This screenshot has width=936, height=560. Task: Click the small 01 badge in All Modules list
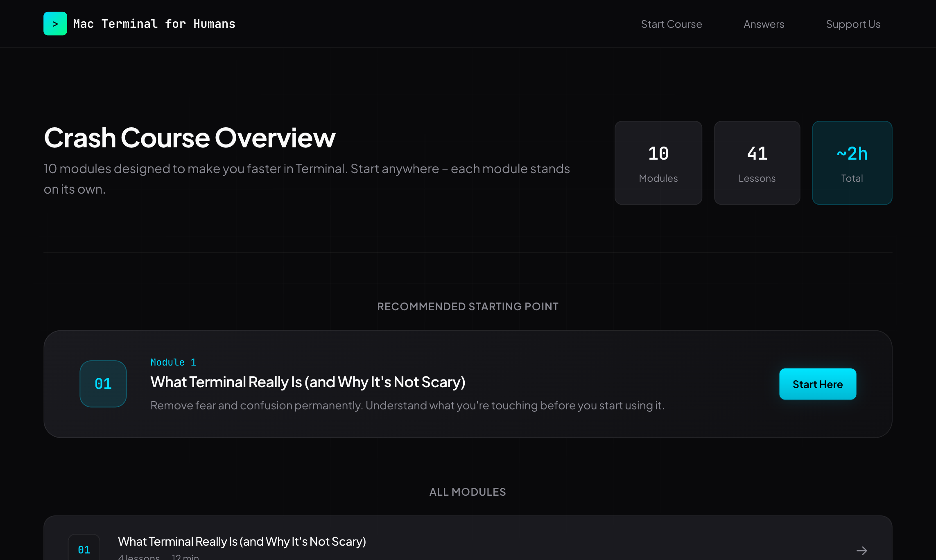(84, 549)
